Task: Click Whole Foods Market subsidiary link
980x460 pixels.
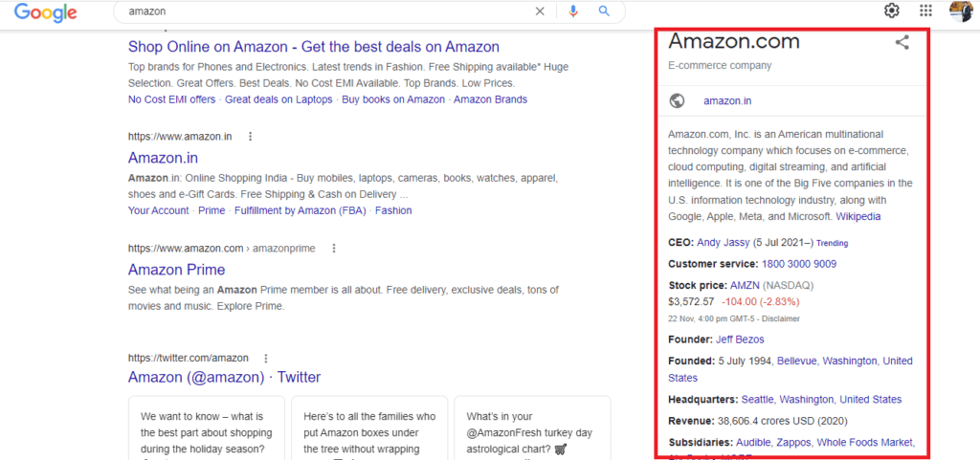Action: pyautogui.click(x=865, y=443)
